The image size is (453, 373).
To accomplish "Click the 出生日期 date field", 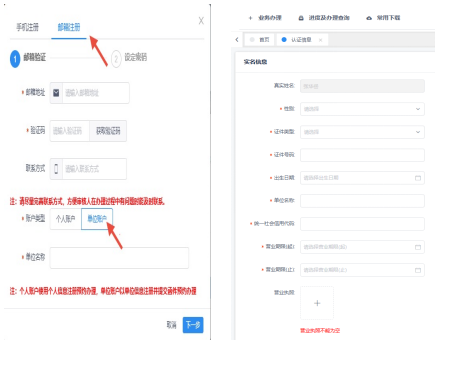I will [362, 178].
